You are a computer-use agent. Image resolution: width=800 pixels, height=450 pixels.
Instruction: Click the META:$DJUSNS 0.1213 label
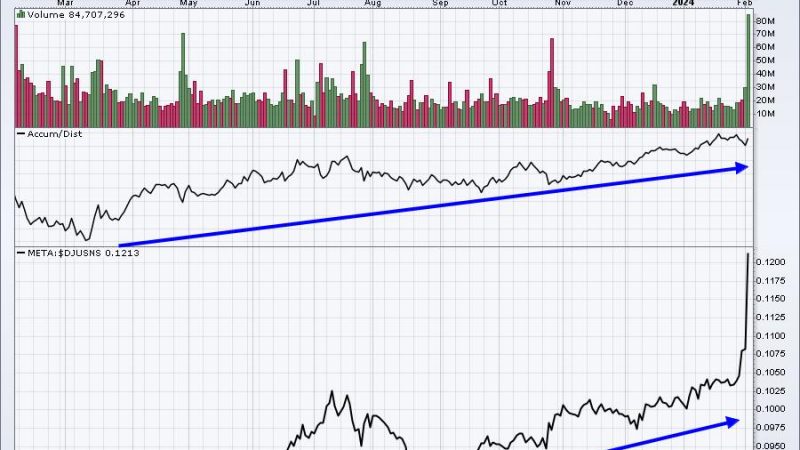(83, 253)
